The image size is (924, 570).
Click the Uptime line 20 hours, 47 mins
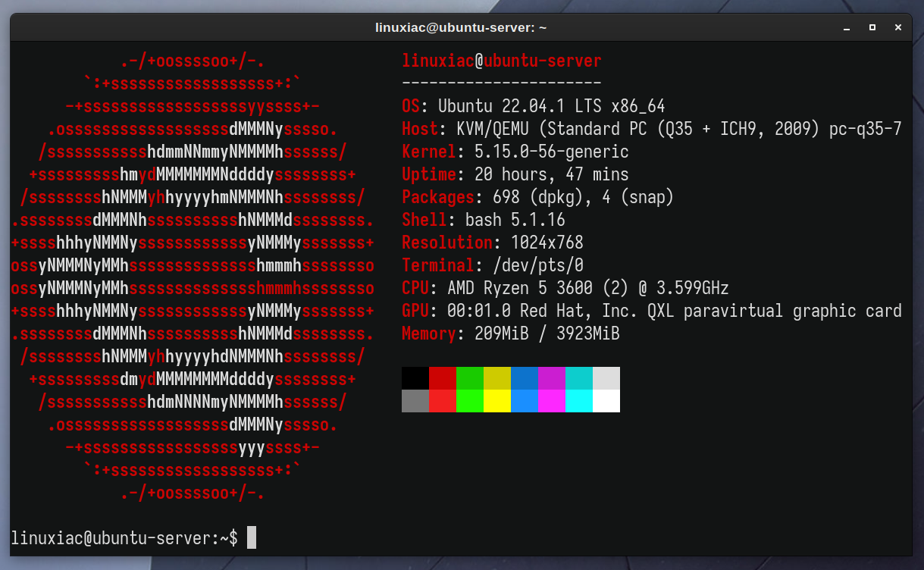[x=515, y=174]
